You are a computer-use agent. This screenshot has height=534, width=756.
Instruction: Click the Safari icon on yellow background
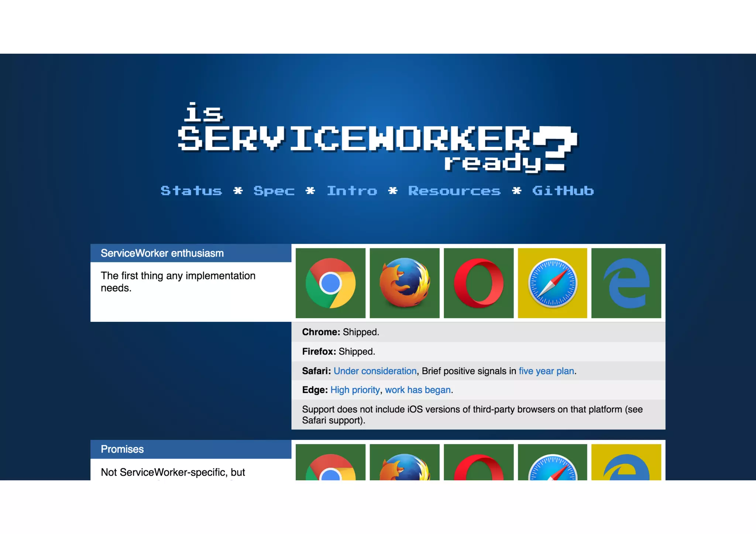pyautogui.click(x=552, y=283)
